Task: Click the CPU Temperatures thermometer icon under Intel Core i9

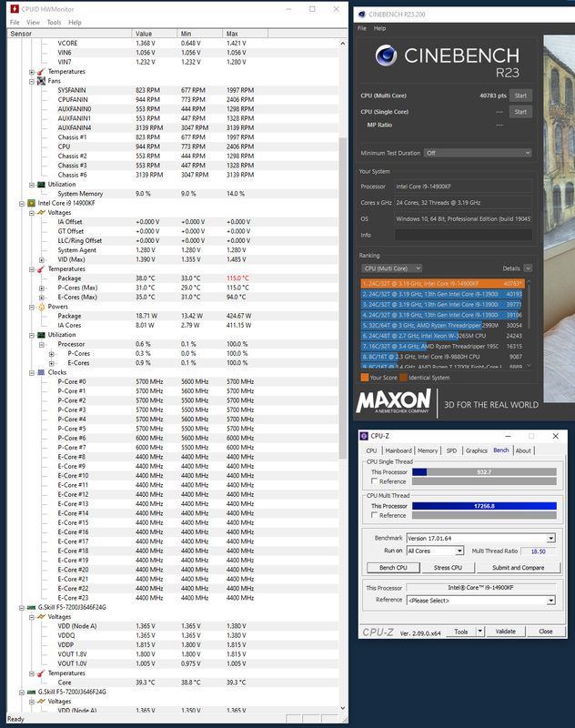Action: tap(41, 268)
